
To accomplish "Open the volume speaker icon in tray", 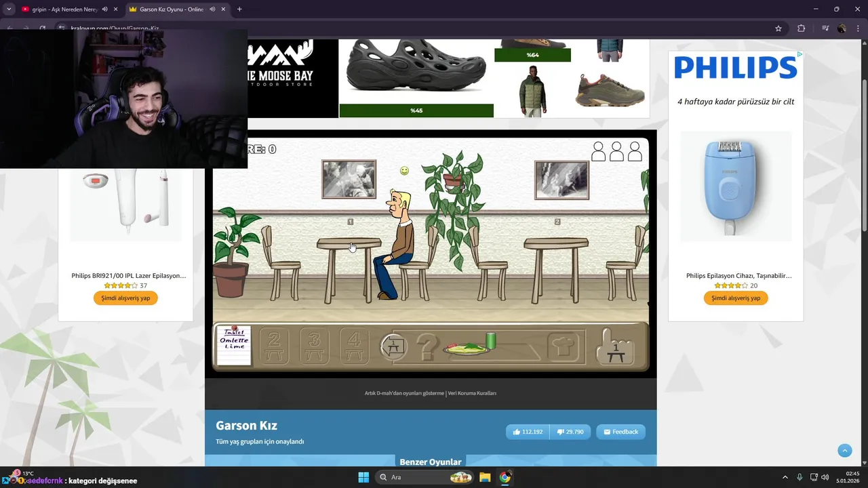I will point(825,477).
